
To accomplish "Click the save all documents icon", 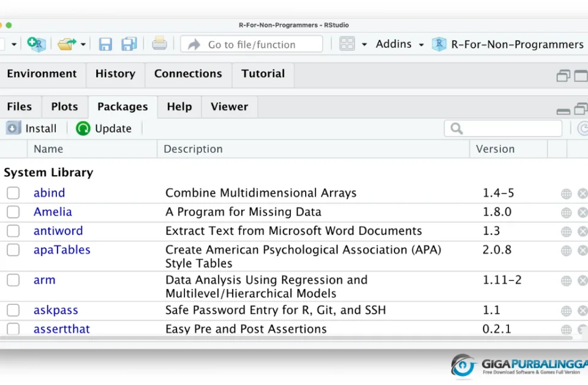I will point(129,44).
